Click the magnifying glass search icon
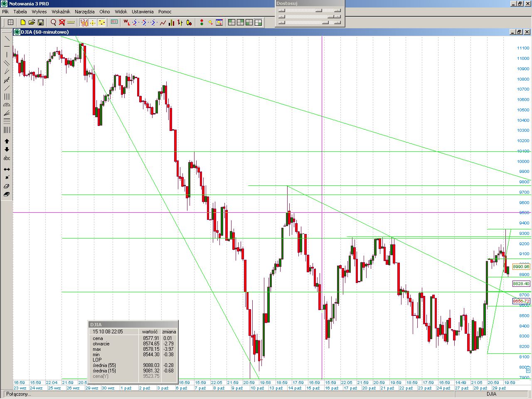This screenshot has width=532, height=399. [x=53, y=22]
